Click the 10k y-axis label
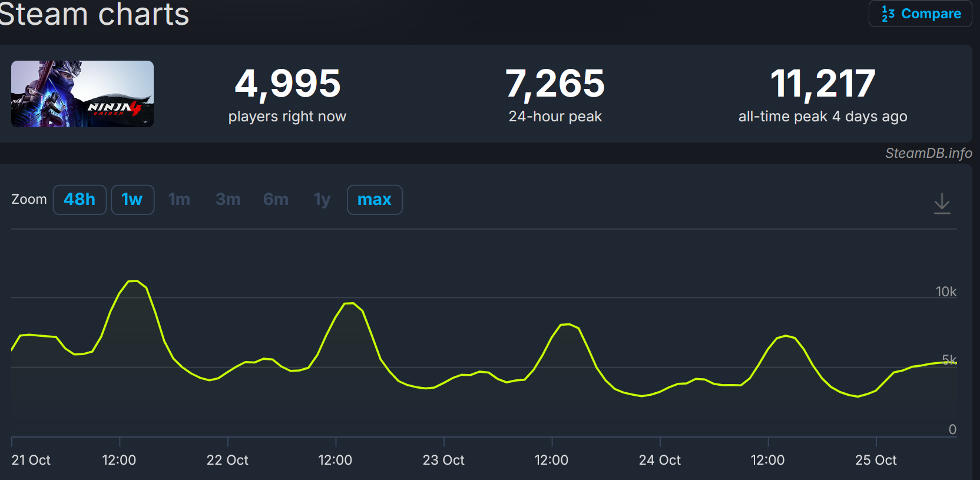Viewport: 980px width, 480px height. (946, 292)
